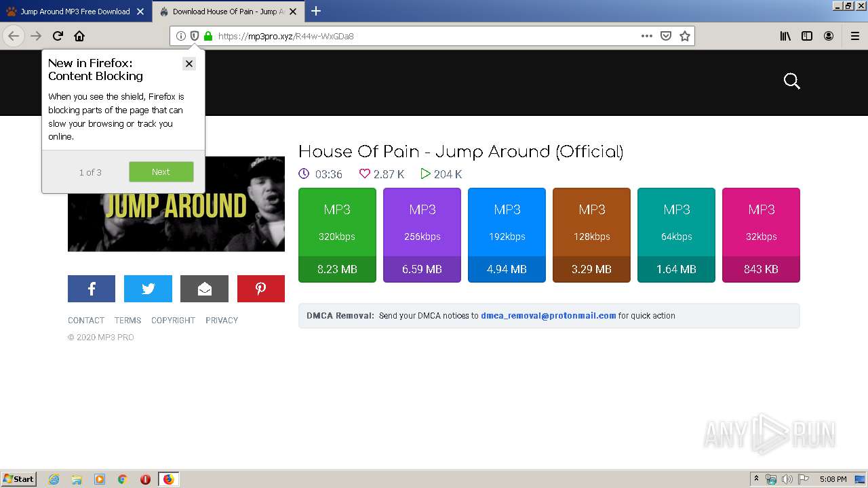
Task: Open the content blocking shield icon
Action: (195, 36)
